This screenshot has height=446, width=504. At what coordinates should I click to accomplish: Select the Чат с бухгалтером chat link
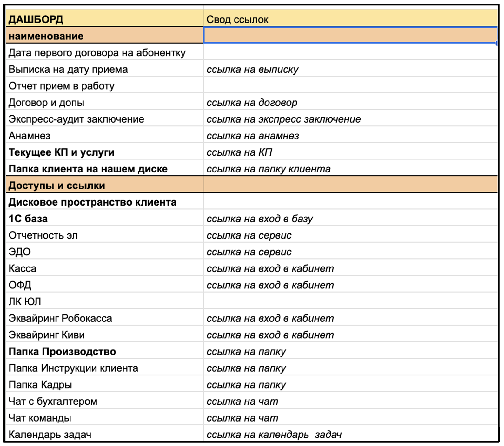[350, 401]
